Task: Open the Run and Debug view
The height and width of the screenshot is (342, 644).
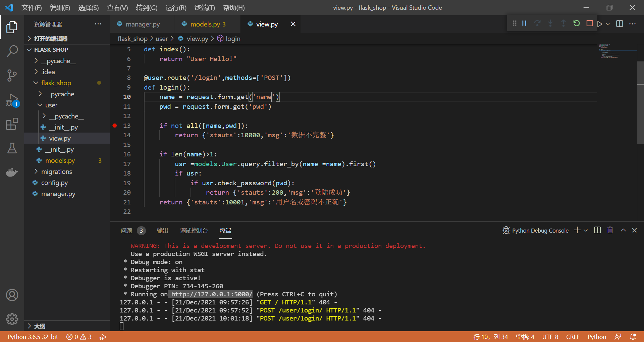Action: pos(12,100)
